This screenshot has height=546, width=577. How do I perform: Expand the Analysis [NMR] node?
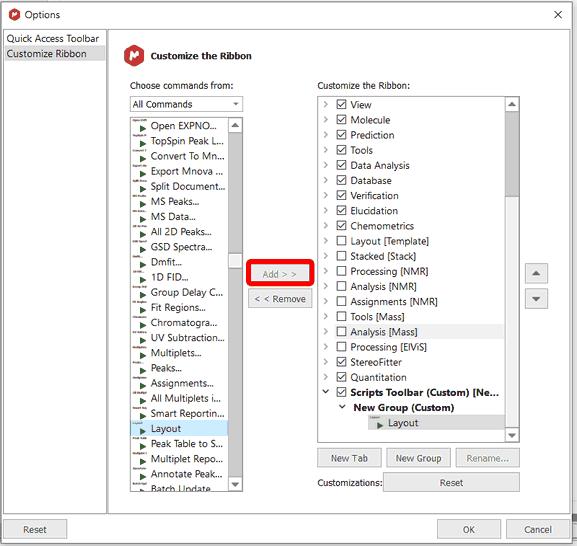pos(325,286)
